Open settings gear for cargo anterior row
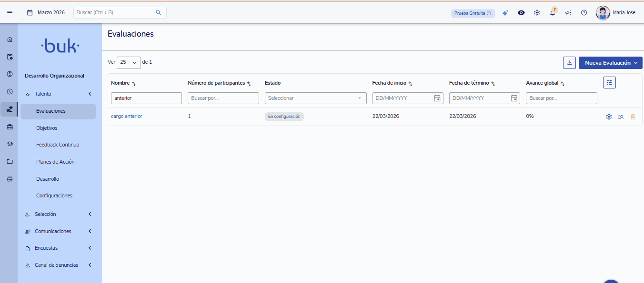 point(609,117)
